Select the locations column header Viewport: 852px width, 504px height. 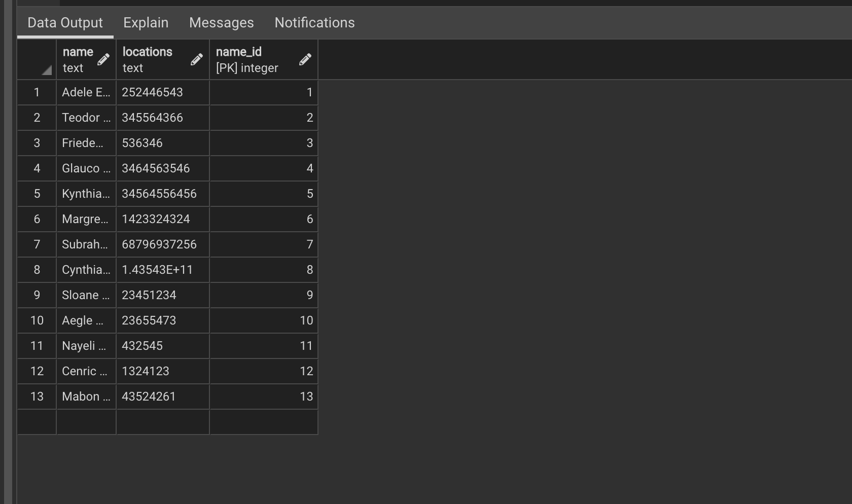[x=148, y=59]
